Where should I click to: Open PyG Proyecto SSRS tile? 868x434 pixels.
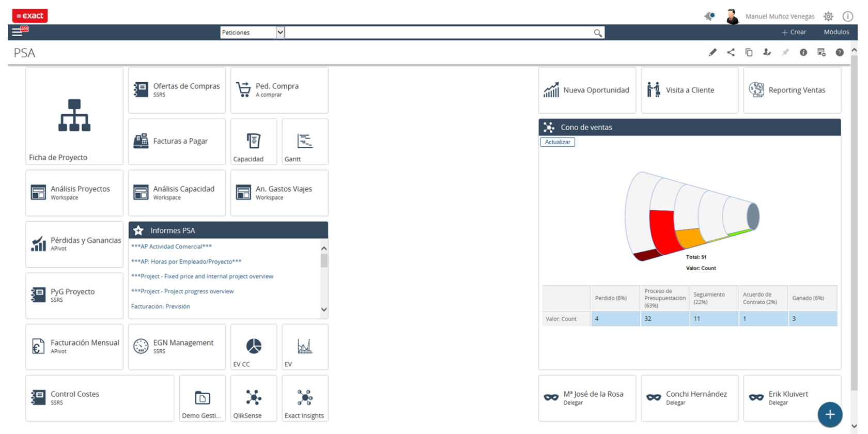click(x=74, y=295)
